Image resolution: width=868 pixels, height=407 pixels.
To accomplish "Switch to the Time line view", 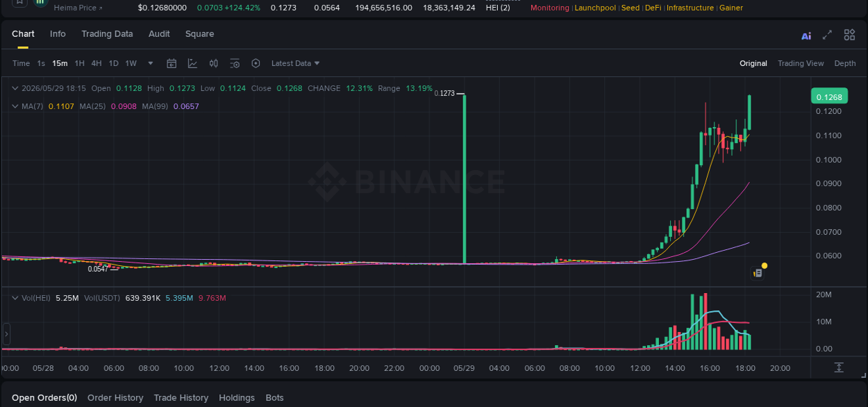I will click(x=21, y=63).
